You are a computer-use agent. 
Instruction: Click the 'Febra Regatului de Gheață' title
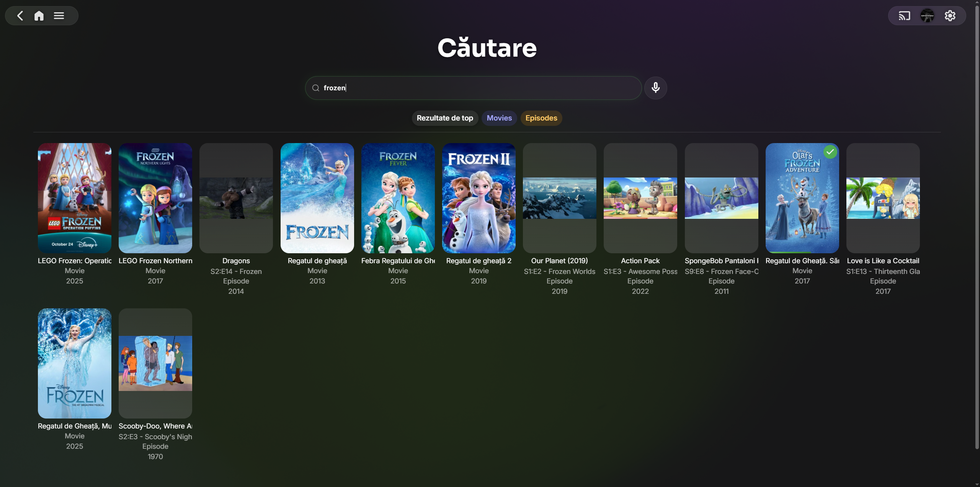point(398,261)
